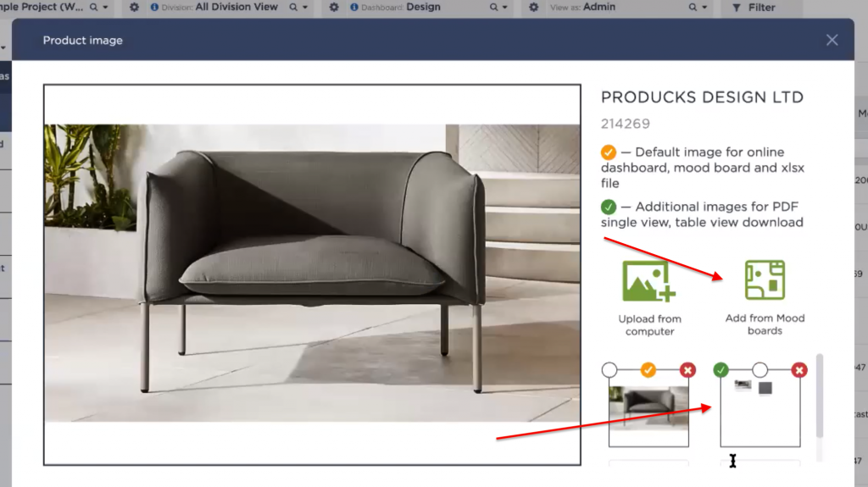Click the Add from Mood boards label
868x487 pixels.
(x=765, y=324)
